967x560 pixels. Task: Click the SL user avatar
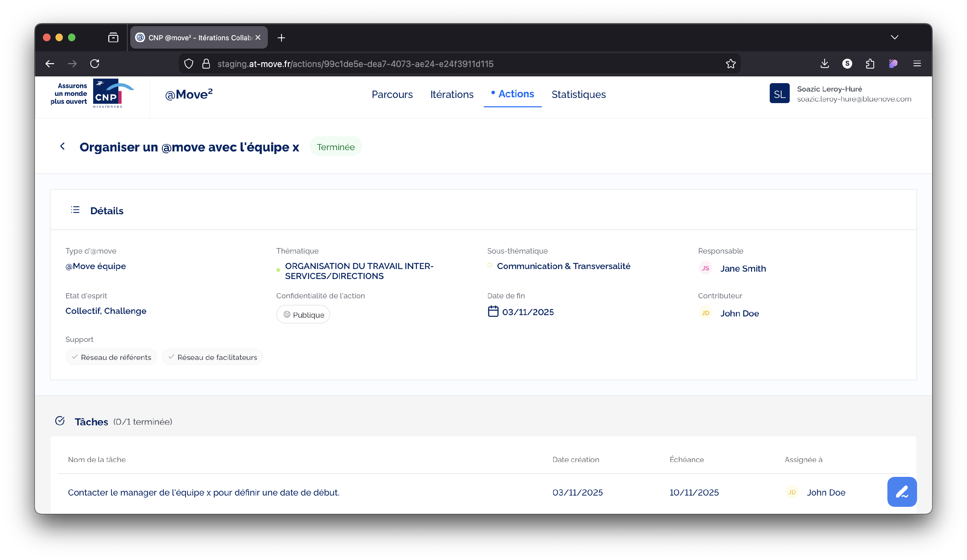tap(779, 93)
